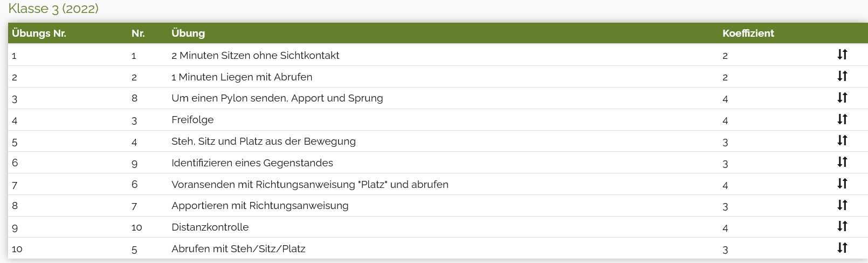Click reorder arrows for 2 Minuten Sitzen row

(842, 55)
